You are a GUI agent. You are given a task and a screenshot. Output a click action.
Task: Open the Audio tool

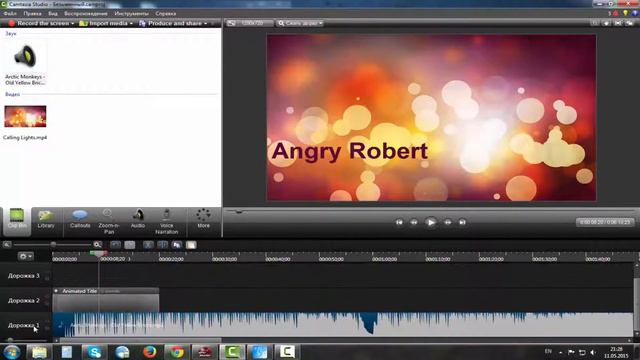point(138,220)
